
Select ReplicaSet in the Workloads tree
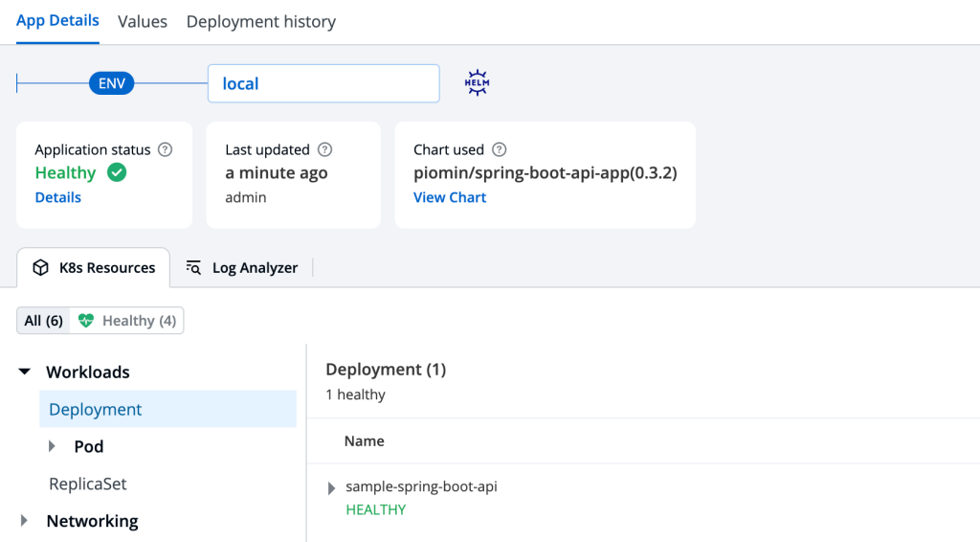pos(88,485)
